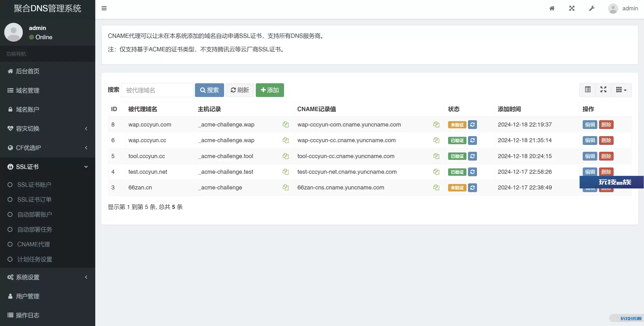Click the green 添加 button
Viewport: 644px width, 326px height.
click(x=270, y=90)
